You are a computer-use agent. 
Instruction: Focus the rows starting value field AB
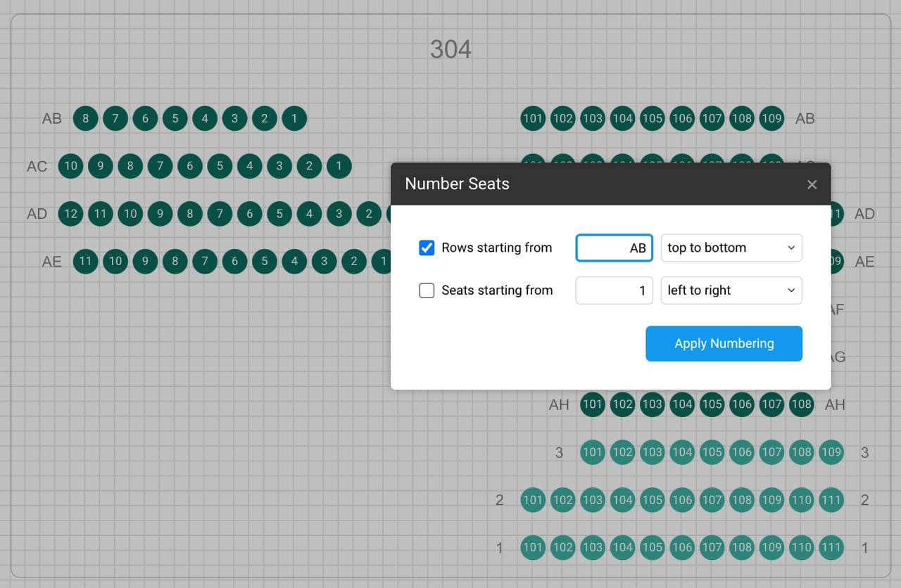tap(615, 248)
